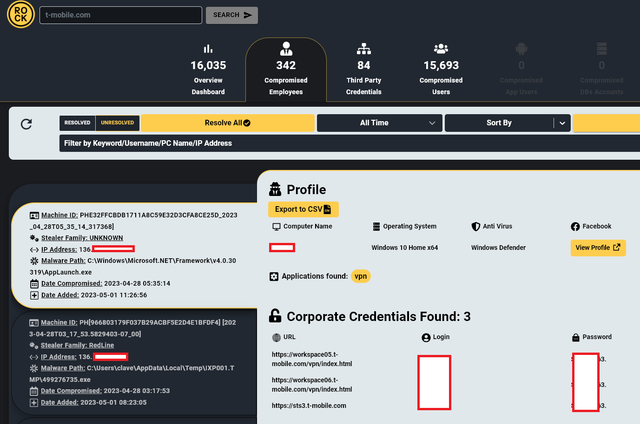
Task: Click Malware Path icon in 499276735.exe card
Action: [x=34, y=368]
